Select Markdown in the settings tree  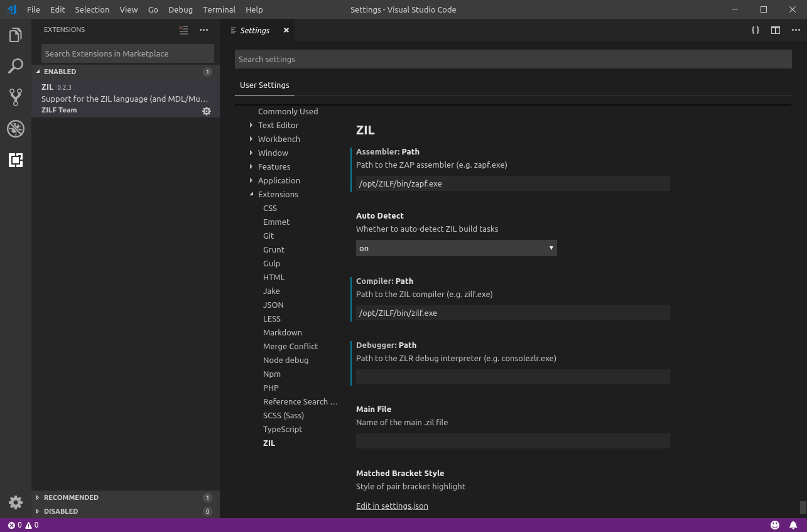point(283,332)
